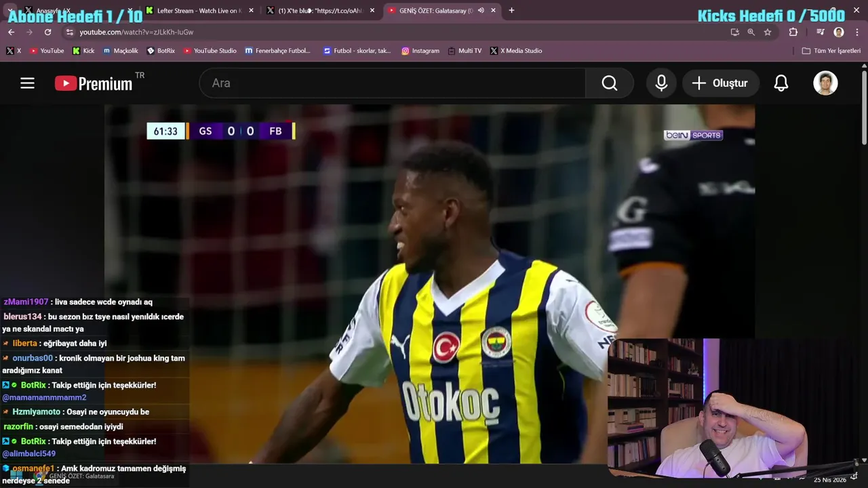Image resolution: width=868 pixels, height=488 pixels.
Task: Click Hzmiyamoto username in chat
Action: tap(36, 411)
